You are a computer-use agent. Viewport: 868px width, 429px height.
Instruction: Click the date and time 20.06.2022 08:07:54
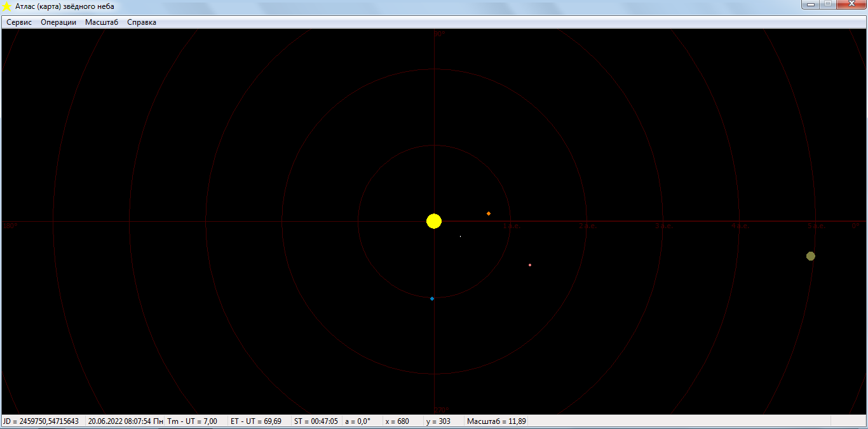[x=125, y=421]
